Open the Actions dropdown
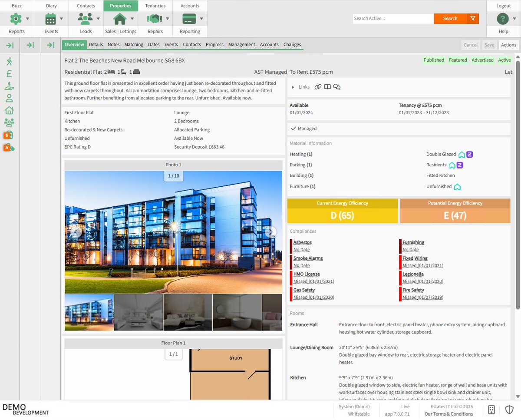The height and width of the screenshot is (420, 521). (508, 45)
